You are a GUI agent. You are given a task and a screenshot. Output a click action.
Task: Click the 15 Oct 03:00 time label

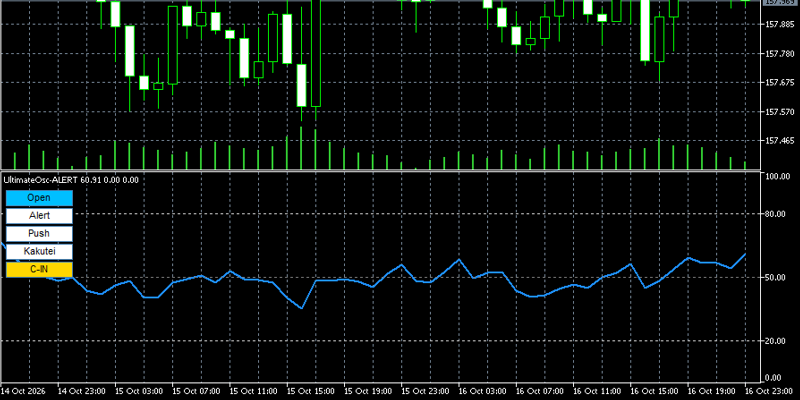tap(139, 391)
